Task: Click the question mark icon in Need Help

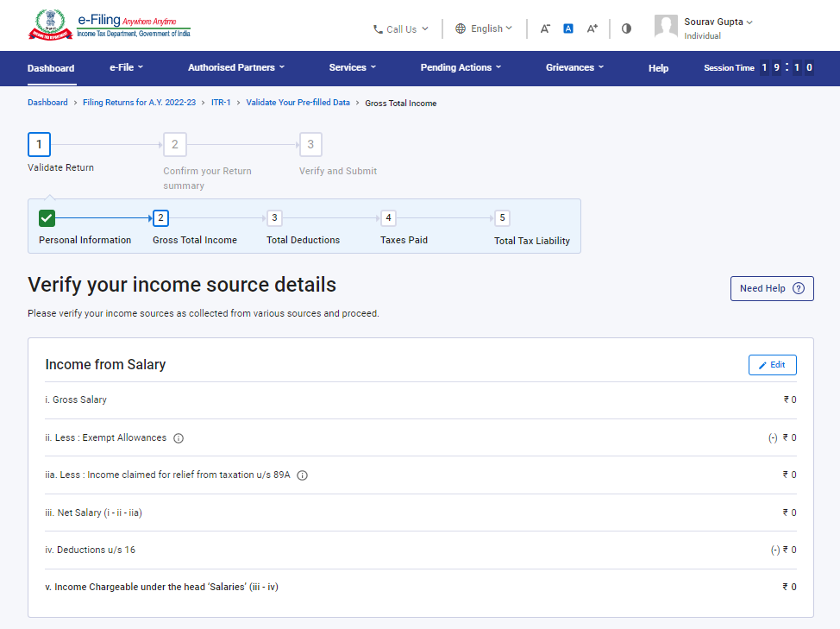Action: coord(799,288)
